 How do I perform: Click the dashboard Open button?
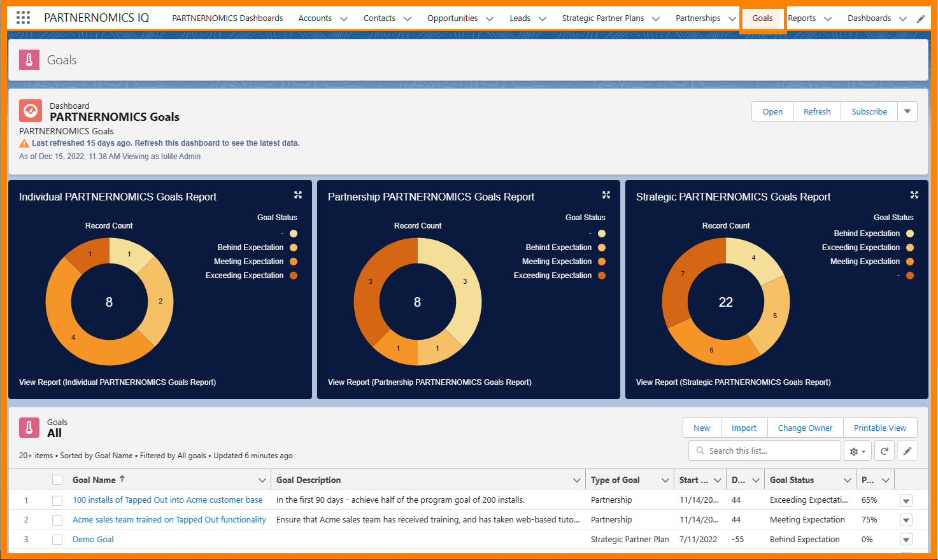(772, 111)
